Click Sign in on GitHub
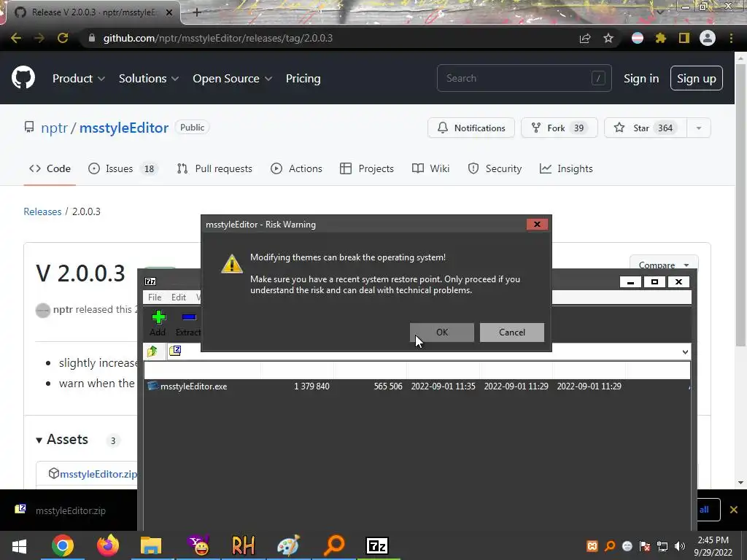Image resolution: width=747 pixels, height=560 pixels. [x=641, y=79]
